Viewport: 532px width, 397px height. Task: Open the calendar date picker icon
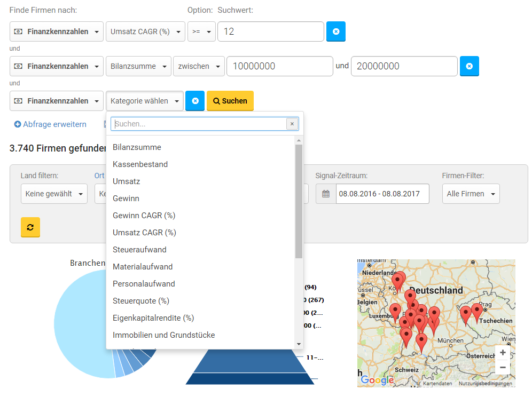pyautogui.click(x=326, y=194)
